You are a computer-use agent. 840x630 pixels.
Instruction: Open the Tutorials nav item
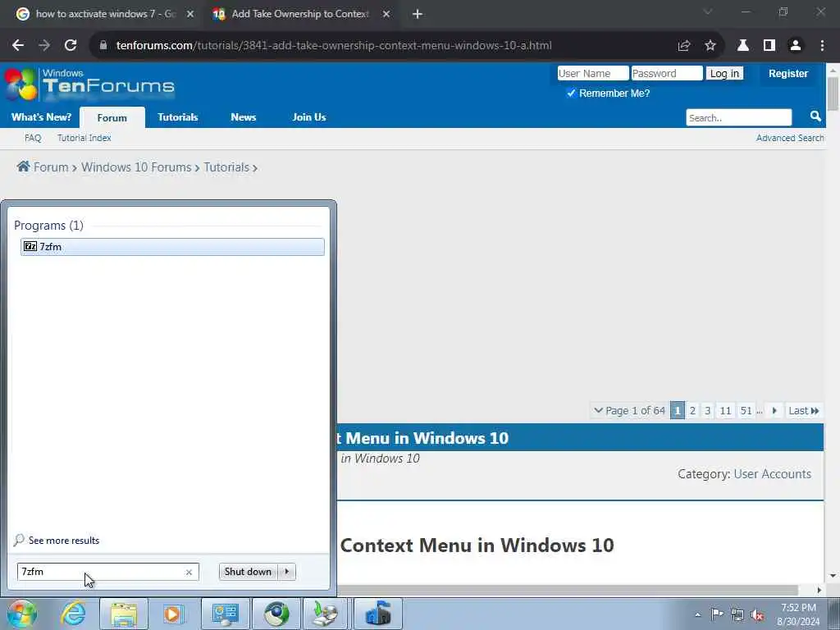(178, 116)
